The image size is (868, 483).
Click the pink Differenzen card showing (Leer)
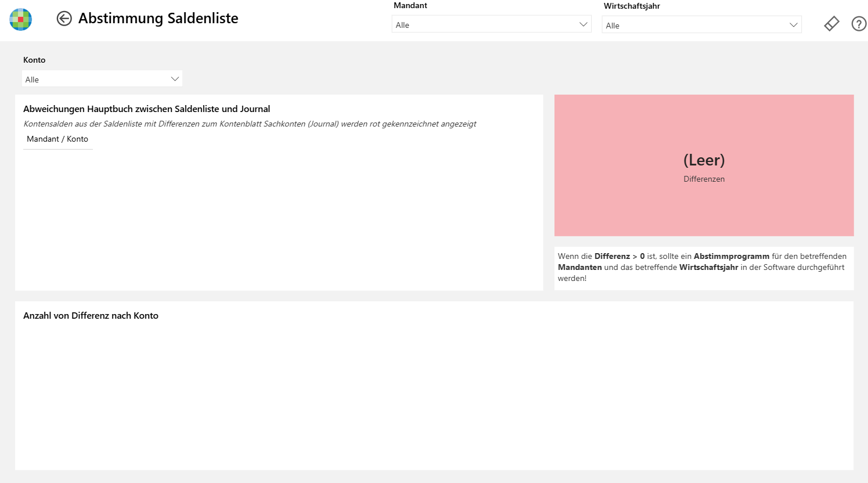pos(704,165)
